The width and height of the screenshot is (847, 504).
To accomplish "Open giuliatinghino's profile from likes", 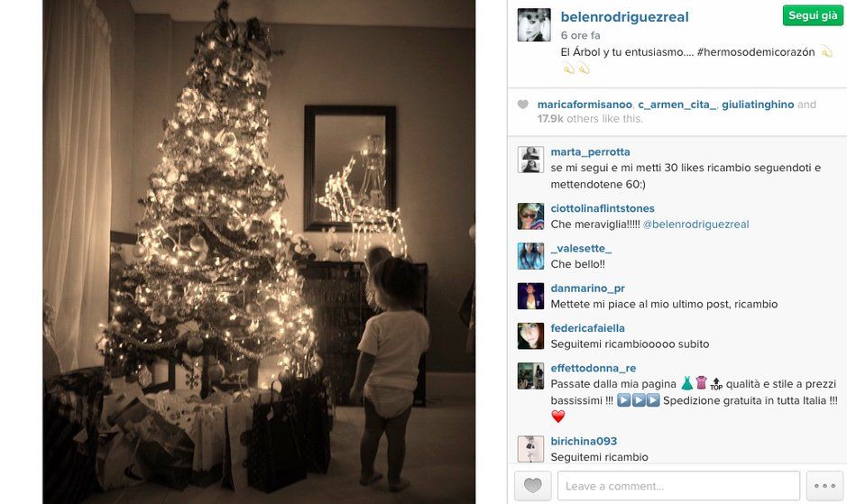I will pos(758,105).
